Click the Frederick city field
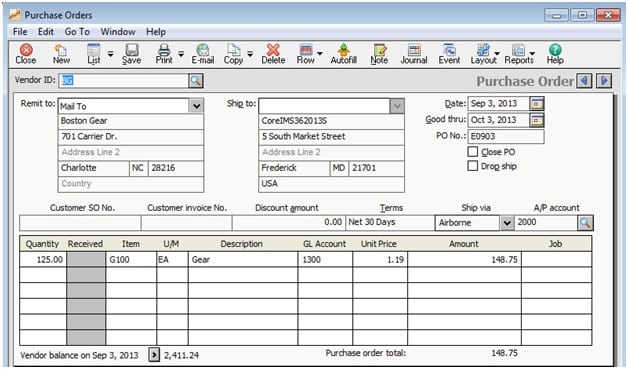628x369 pixels. (294, 168)
